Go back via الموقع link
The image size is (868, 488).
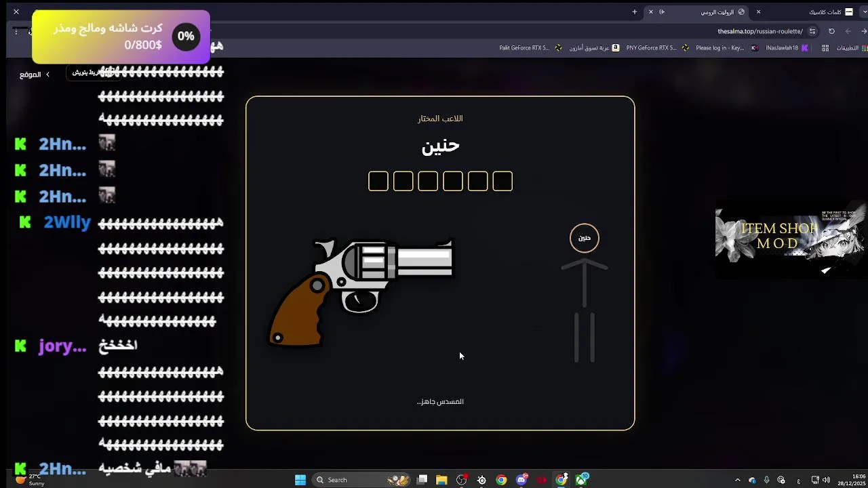click(34, 75)
